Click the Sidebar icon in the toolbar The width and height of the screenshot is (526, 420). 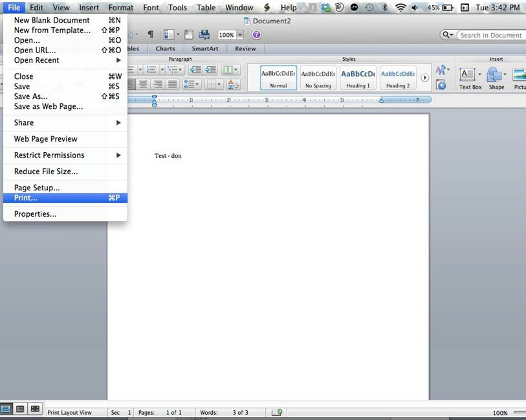(168, 34)
